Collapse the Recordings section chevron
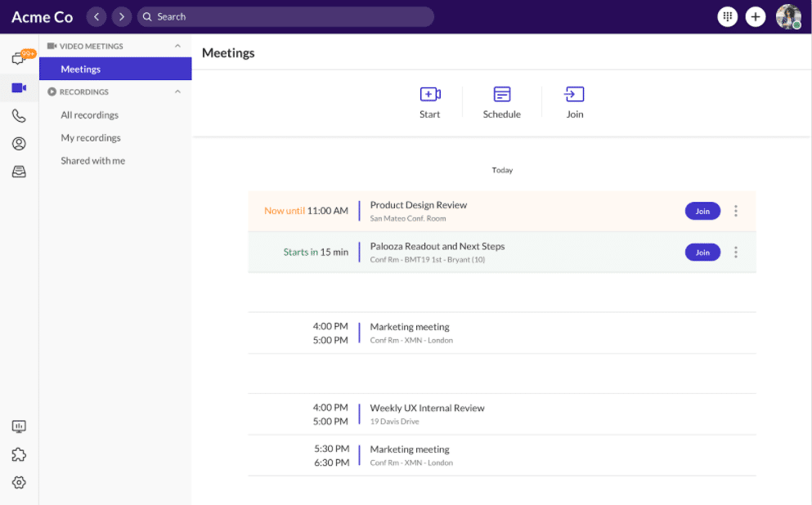 (177, 92)
